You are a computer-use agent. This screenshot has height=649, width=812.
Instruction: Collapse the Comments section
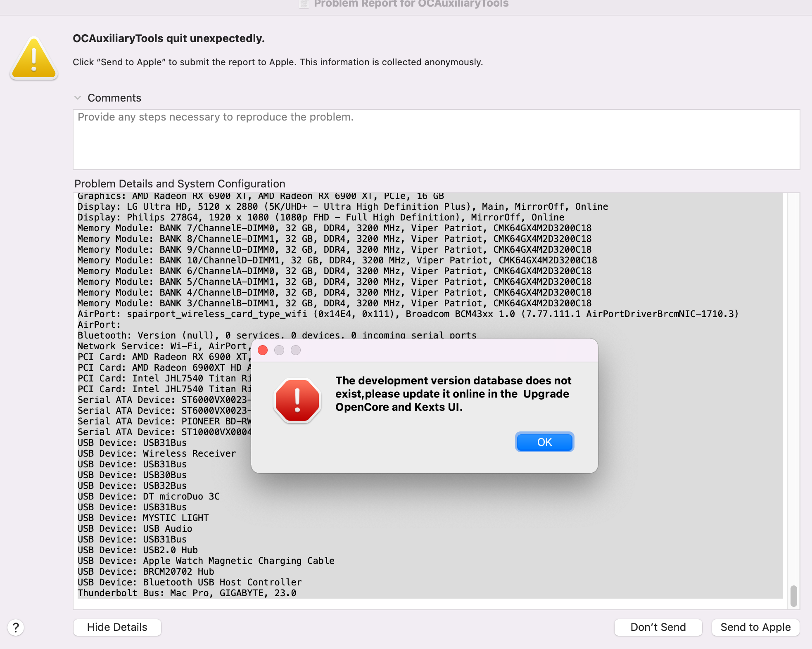pyautogui.click(x=78, y=97)
